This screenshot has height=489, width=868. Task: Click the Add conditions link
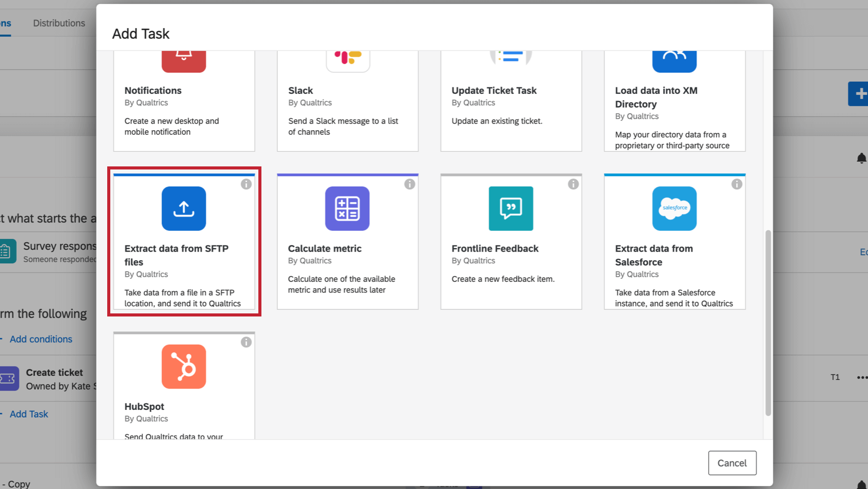tap(41, 339)
